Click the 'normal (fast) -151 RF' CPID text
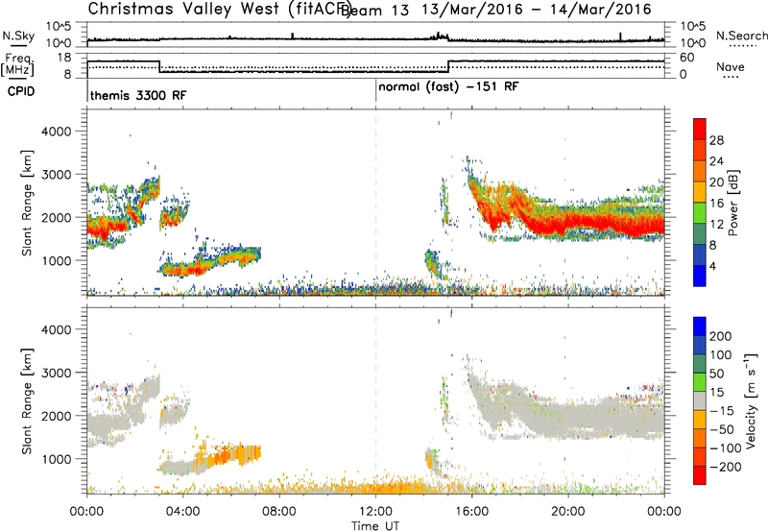The image size is (768, 532). (448, 87)
